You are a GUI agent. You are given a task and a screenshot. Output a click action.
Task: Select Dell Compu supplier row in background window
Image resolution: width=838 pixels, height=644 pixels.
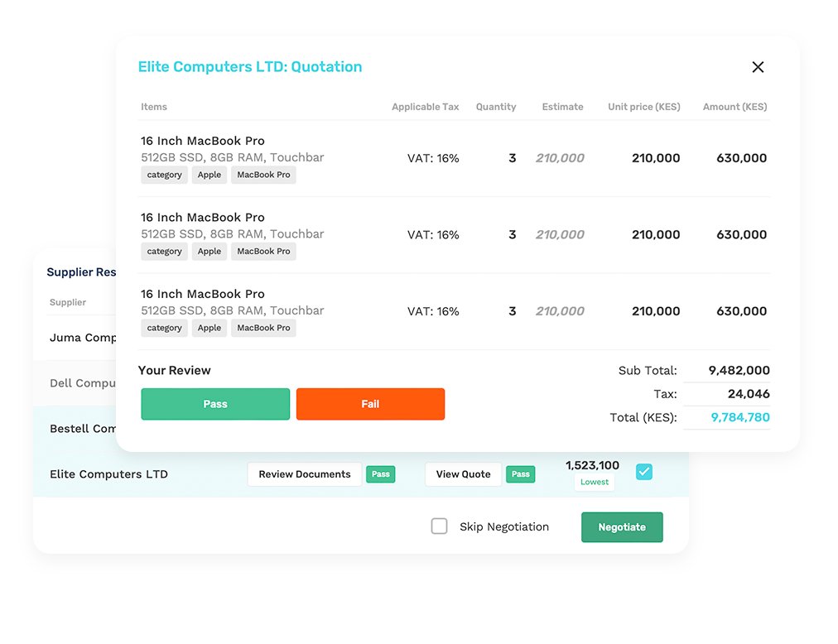point(75,383)
